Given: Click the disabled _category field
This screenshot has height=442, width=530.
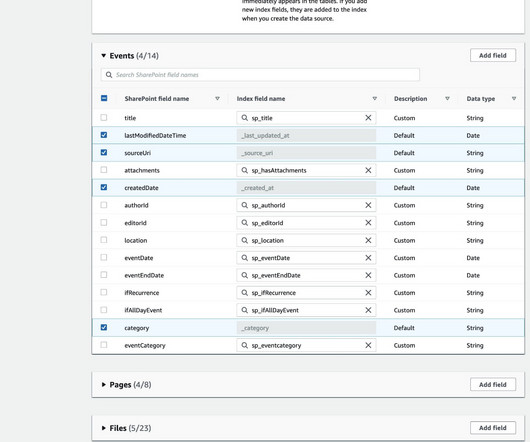Looking at the screenshot, I should click(306, 328).
